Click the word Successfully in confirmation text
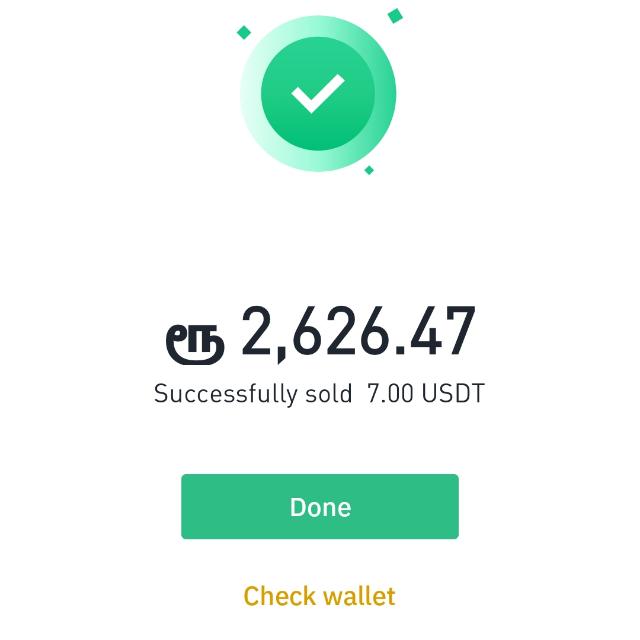Viewport: 640px width, 640px height. (x=226, y=394)
